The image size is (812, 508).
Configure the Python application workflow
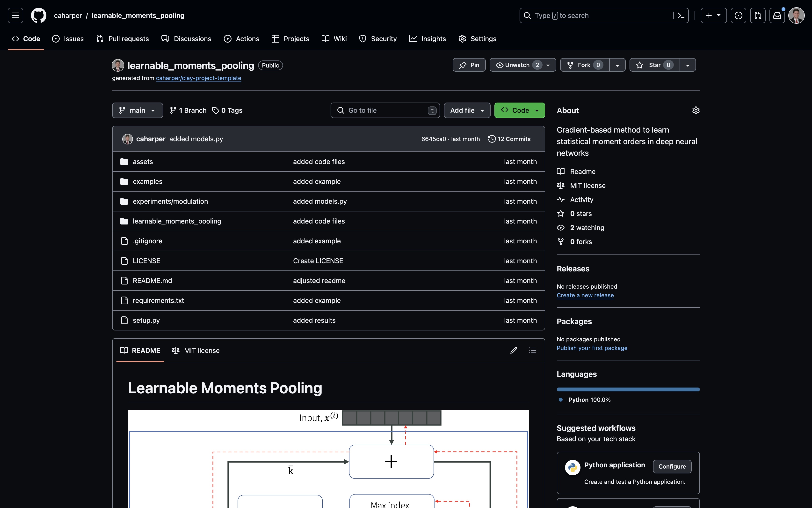coord(672,466)
